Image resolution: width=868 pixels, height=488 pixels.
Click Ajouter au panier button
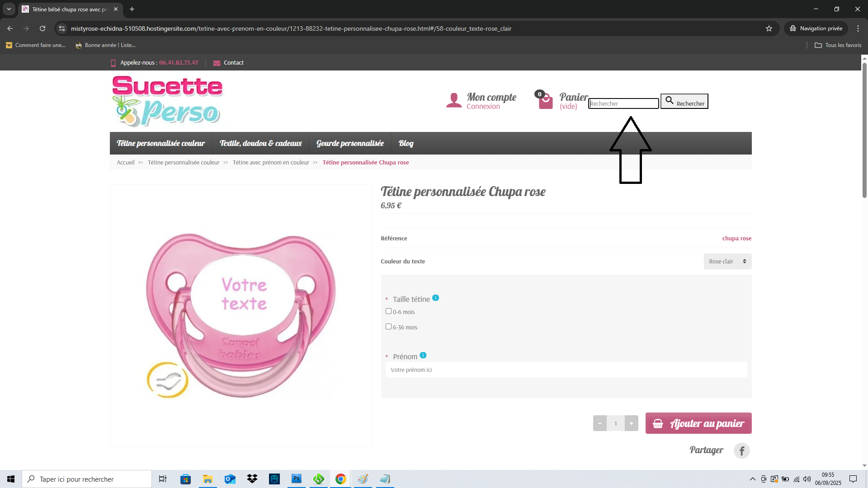(x=698, y=423)
